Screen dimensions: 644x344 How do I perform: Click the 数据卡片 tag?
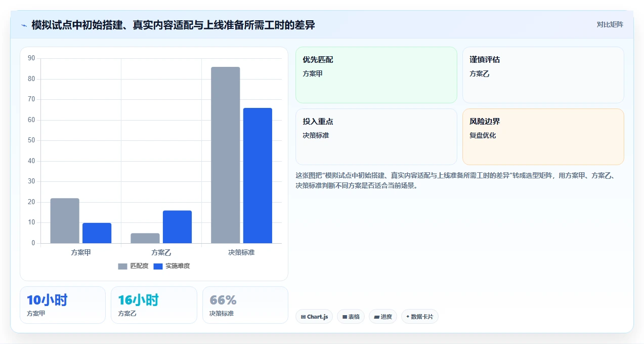pos(419,317)
